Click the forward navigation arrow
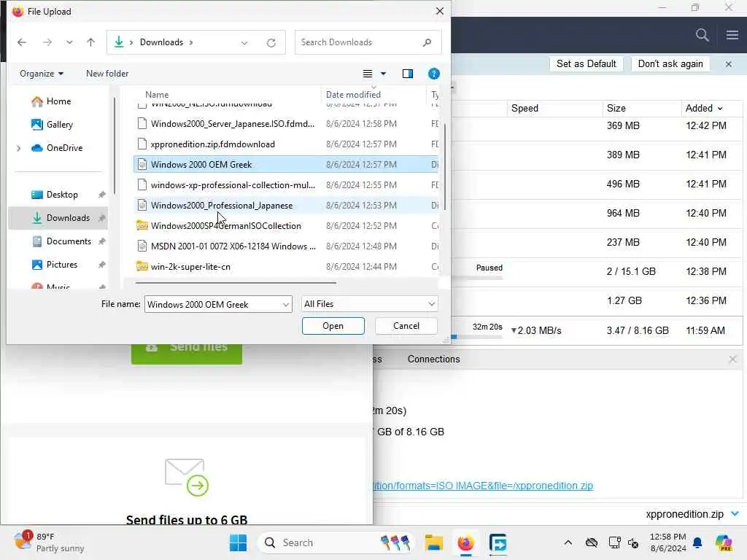The width and height of the screenshot is (747, 560). [47, 42]
